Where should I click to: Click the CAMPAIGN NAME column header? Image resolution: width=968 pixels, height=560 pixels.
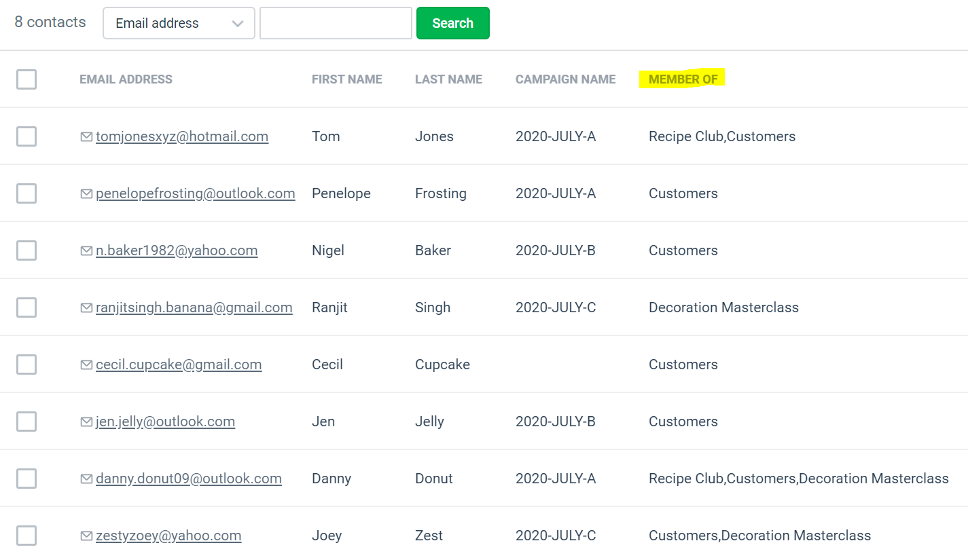[x=566, y=79]
